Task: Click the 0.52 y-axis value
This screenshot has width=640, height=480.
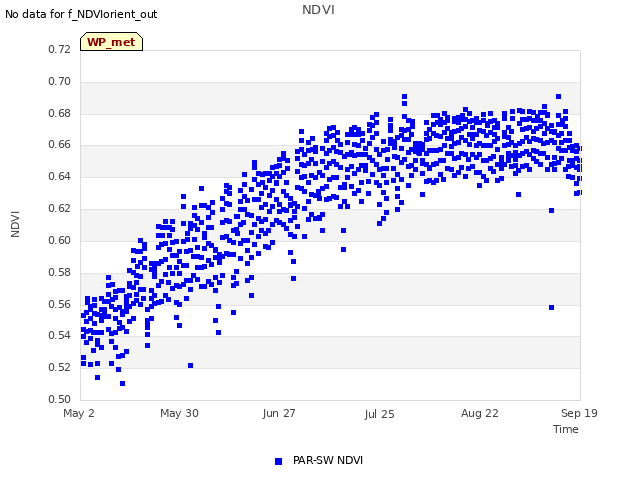Action: pyautogui.click(x=60, y=367)
